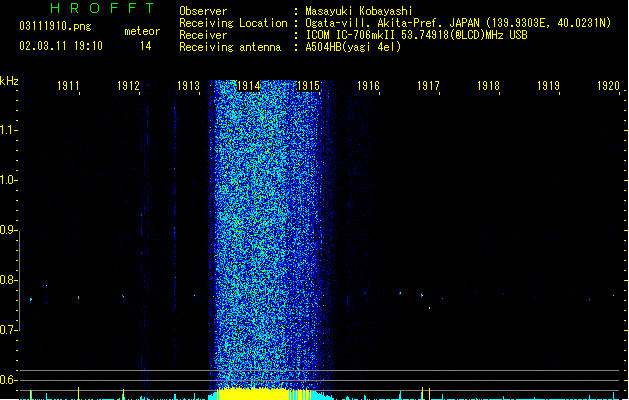Click the Observer label
This screenshot has height=400, width=629.
tap(203, 11)
